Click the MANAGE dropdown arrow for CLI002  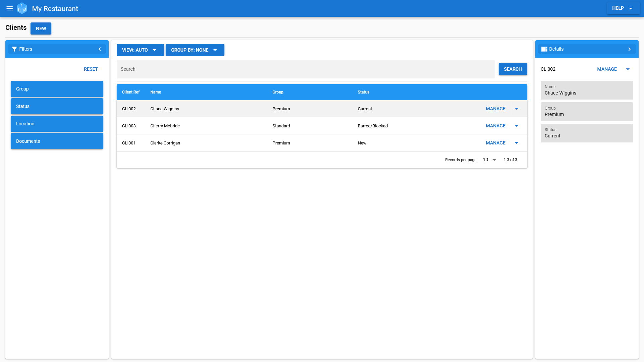(x=517, y=109)
